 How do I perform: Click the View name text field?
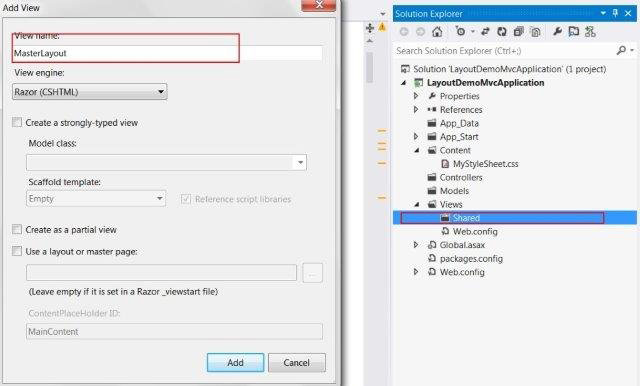167,53
